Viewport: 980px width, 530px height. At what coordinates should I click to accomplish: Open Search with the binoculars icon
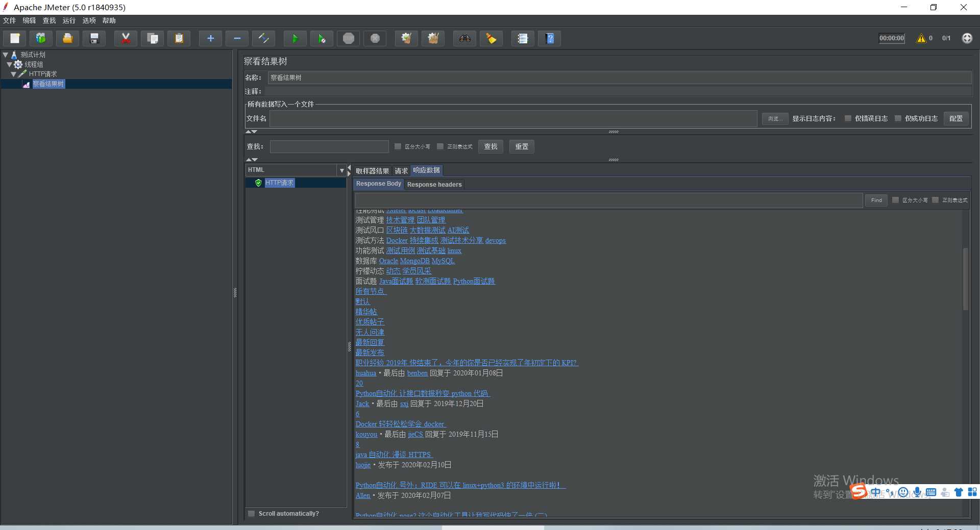coord(464,38)
